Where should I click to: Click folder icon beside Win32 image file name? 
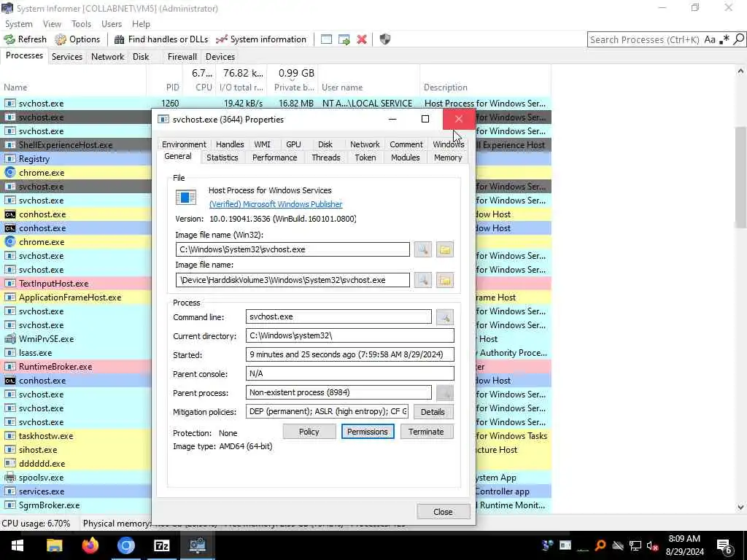pos(444,249)
